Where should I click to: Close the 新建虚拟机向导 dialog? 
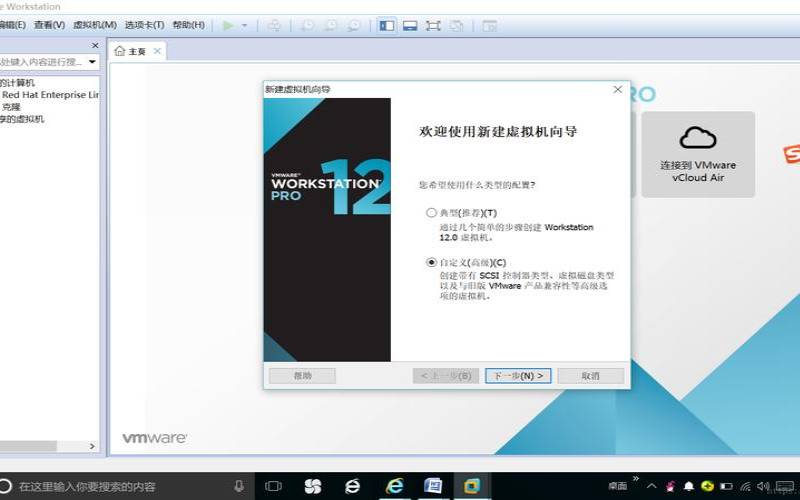pyautogui.click(x=617, y=89)
